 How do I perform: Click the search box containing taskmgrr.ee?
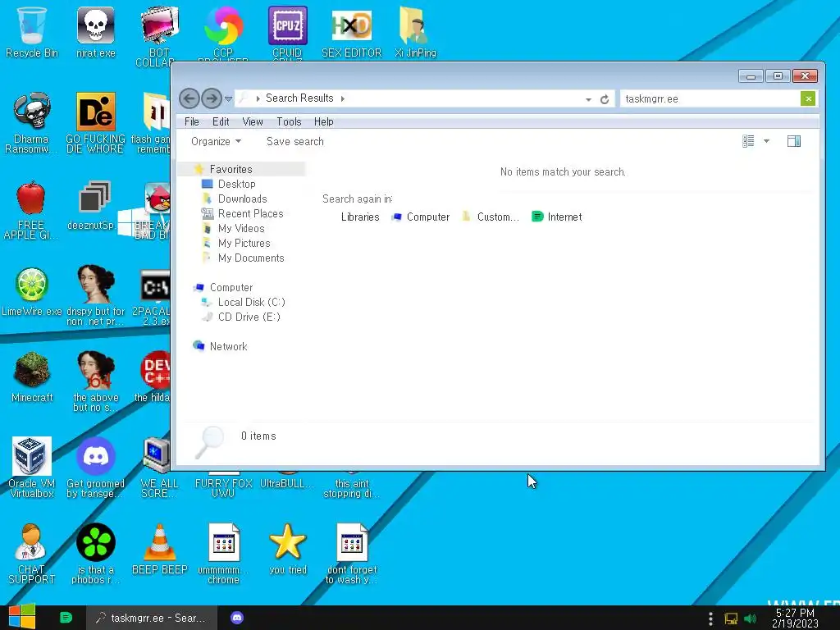(710, 98)
